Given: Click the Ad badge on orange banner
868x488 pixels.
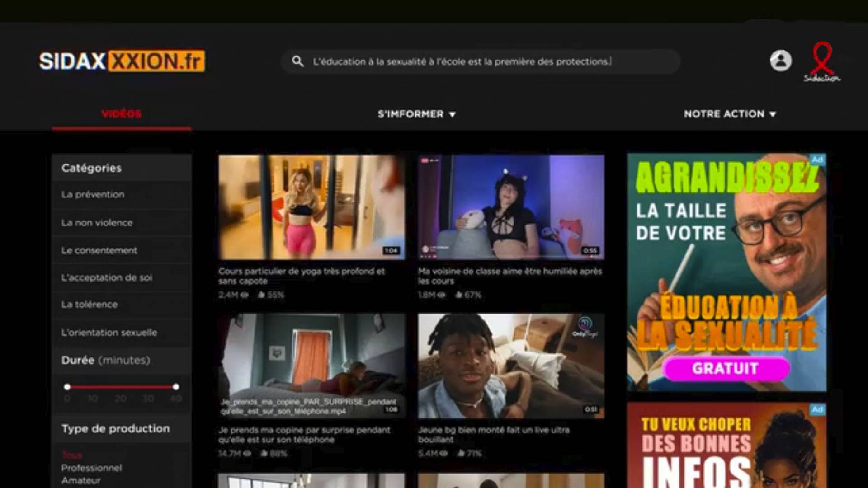Looking at the screenshot, I should point(817,409).
